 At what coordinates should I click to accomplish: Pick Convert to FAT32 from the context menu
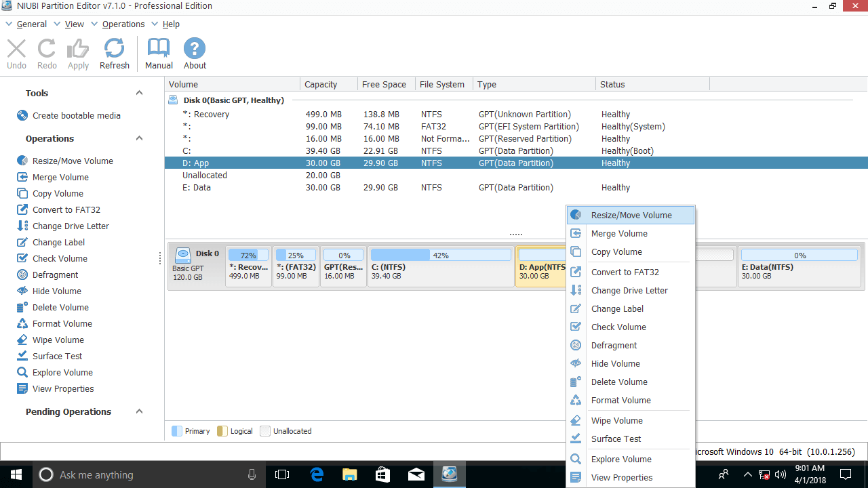click(x=631, y=272)
